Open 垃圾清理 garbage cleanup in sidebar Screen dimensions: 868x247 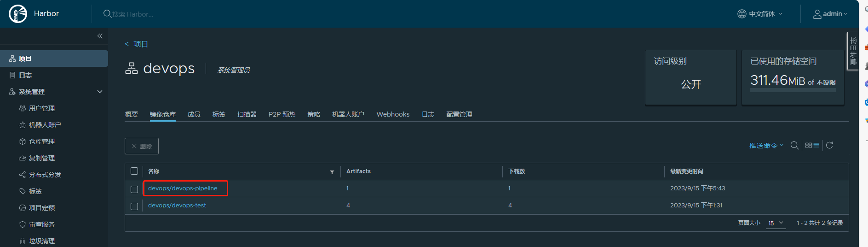(x=41, y=241)
